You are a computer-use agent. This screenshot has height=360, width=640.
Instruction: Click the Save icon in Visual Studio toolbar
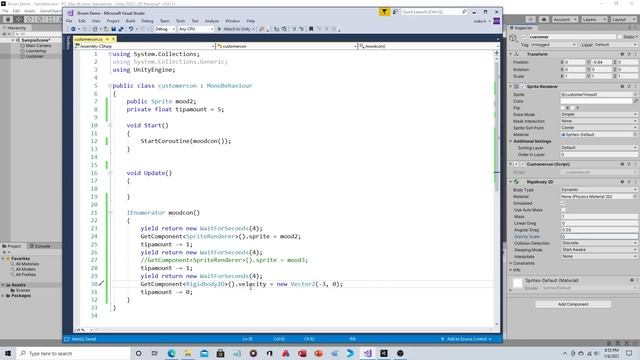pyautogui.click(x=113, y=29)
